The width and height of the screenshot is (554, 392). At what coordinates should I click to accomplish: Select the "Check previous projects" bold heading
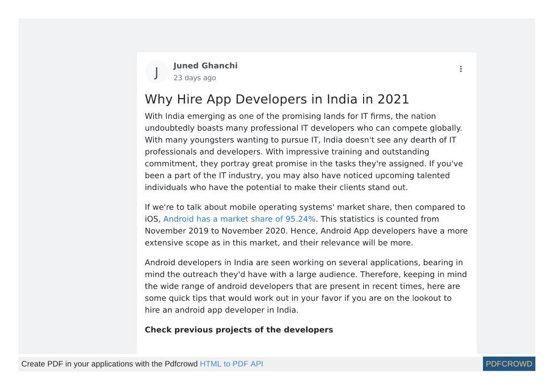(239, 330)
